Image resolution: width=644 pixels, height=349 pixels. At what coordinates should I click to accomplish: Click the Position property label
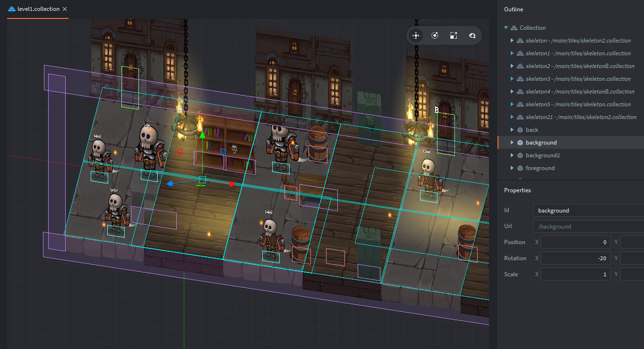[x=515, y=242]
